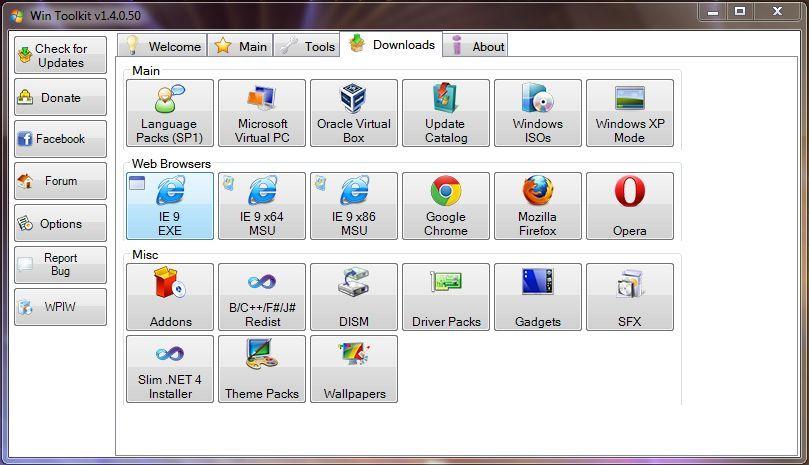This screenshot has height=465, width=809.
Task: Open Slim .NET 4 Installer download
Action: point(170,369)
